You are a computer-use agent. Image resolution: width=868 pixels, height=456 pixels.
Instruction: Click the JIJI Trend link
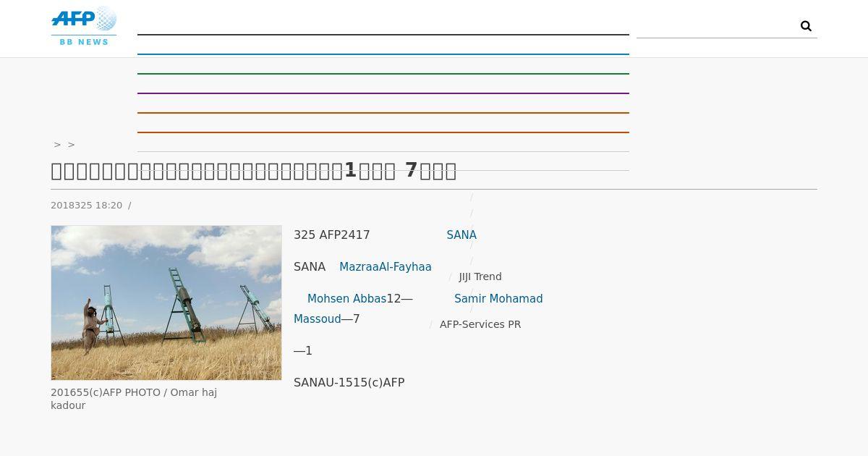480,276
